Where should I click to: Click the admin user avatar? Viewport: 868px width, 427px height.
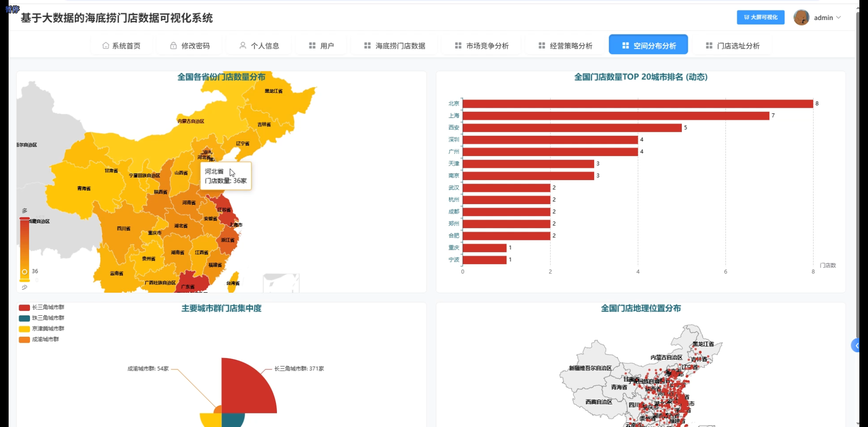click(x=801, y=17)
